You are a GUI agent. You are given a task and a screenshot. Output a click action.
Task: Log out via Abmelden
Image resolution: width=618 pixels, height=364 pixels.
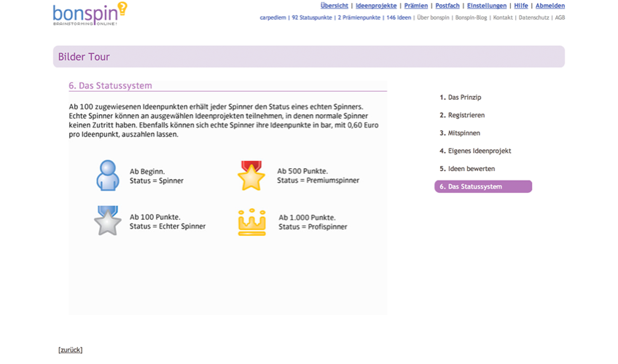pos(549,6)
